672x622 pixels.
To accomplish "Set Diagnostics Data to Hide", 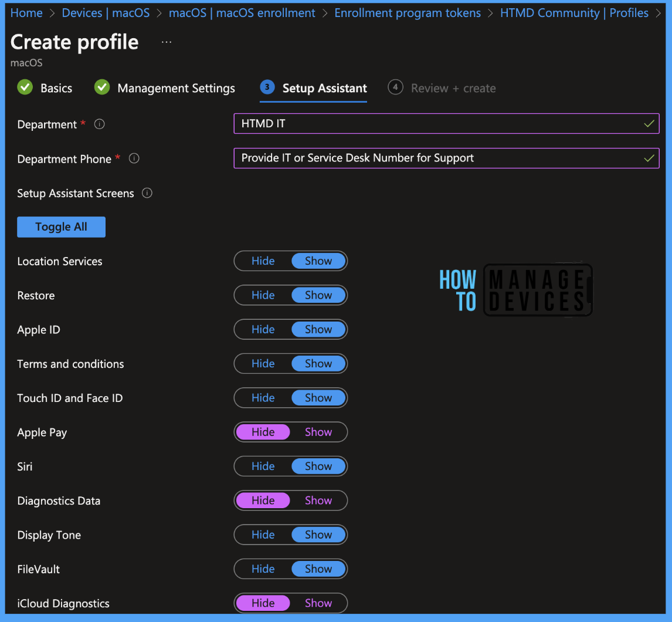I will [263, 501].
